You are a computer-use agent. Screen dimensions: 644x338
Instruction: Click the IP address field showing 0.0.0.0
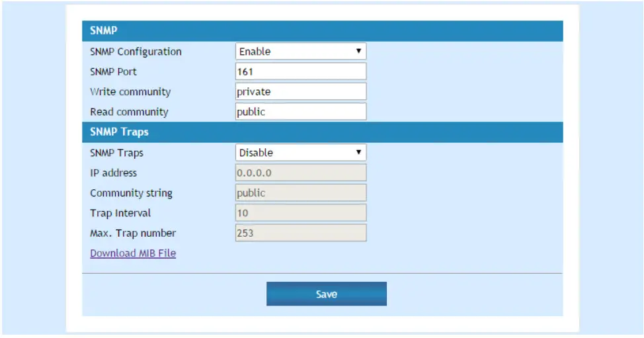(300, 173)
